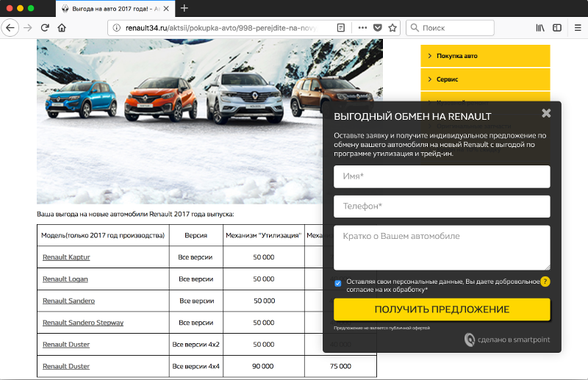Reload the current page

coord(45,27)
